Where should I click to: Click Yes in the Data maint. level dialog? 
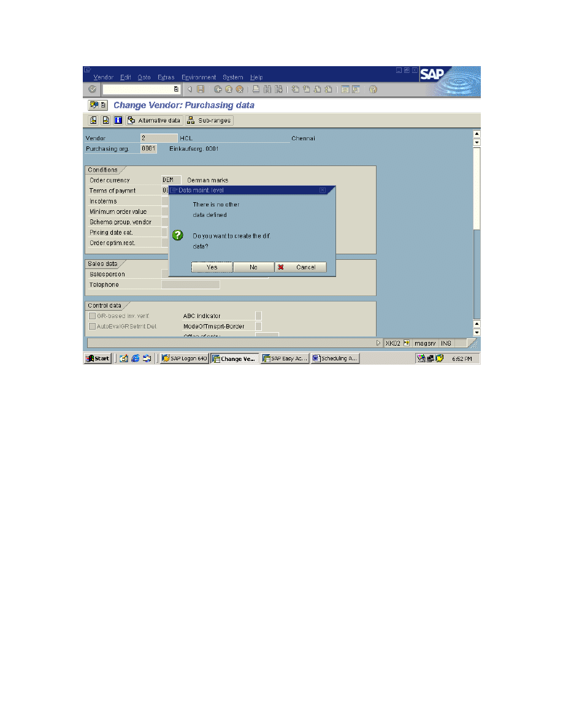pyautogui.click(x=212, y=267)
